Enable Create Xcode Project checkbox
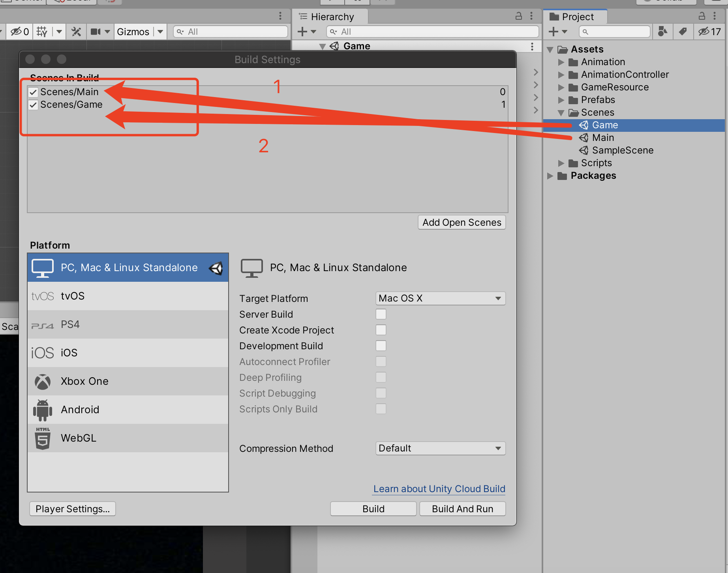Image resolution: width=728 pixels, height=573 pixels. tap(381, 330)
